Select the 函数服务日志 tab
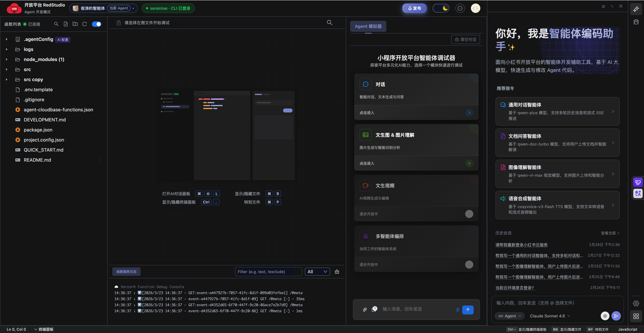The height and width of the screenshot is (333, 644). [126, 272]
